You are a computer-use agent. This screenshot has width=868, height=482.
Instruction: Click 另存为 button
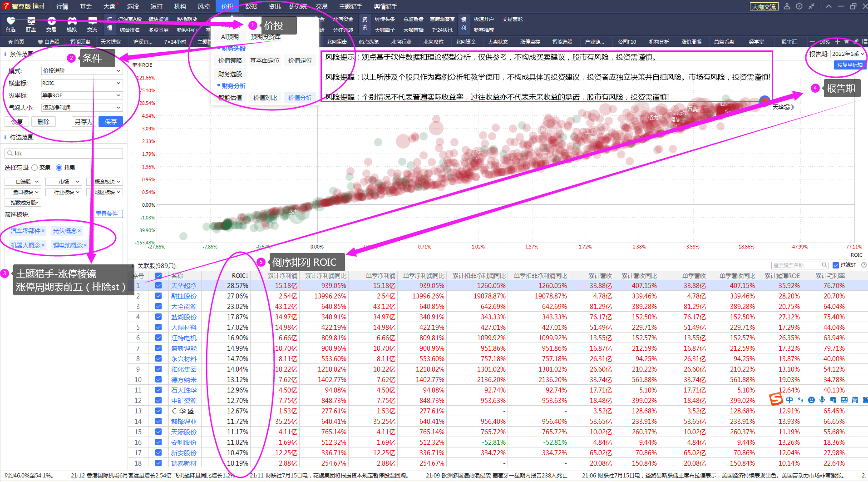click(84, 122)
